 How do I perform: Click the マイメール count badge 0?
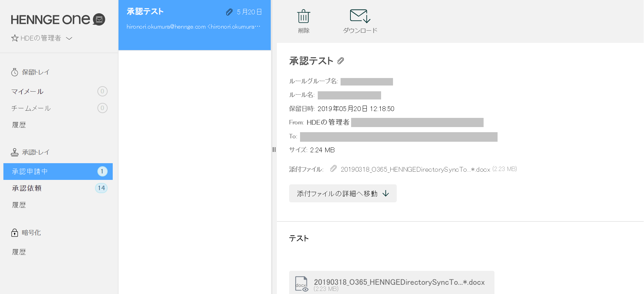coord(102,91)
